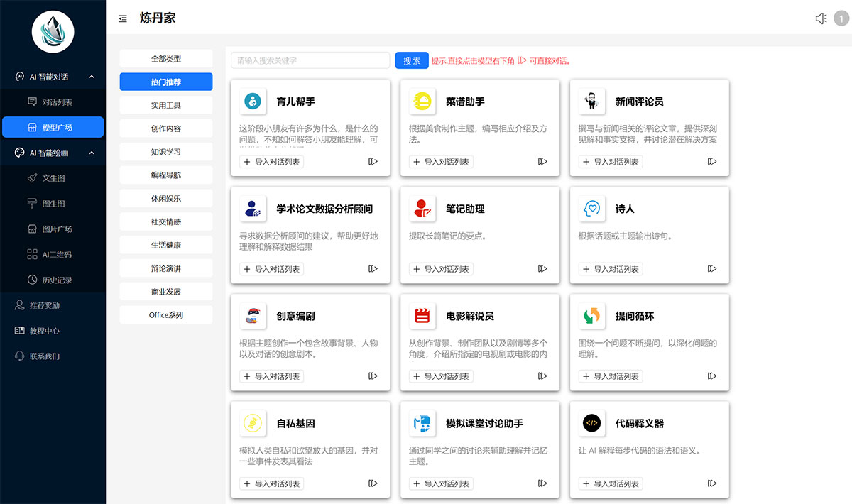Select the 图生图 sidebar icon
The image size is (852, 504).
(53, 203)
